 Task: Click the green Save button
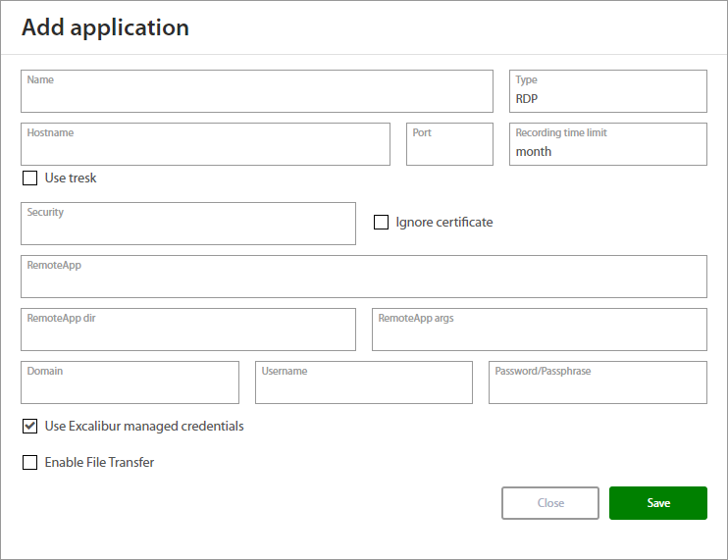pos(657,503)
